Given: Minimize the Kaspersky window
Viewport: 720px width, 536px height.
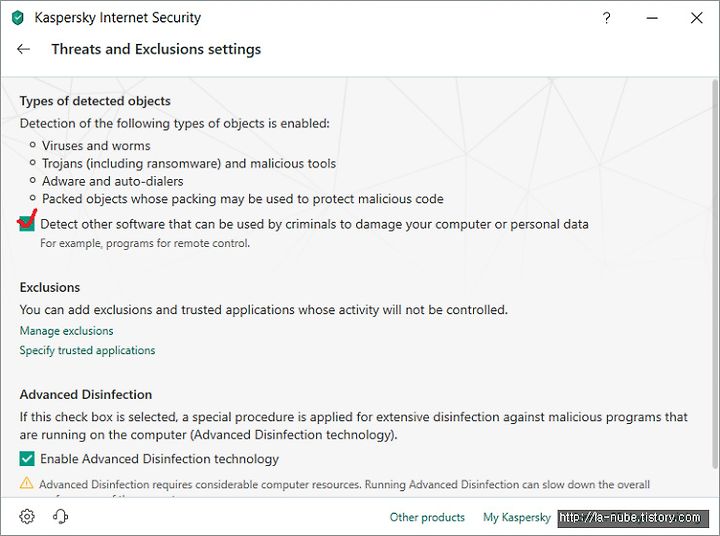Looking at the screenshot, I should point(652,18).
